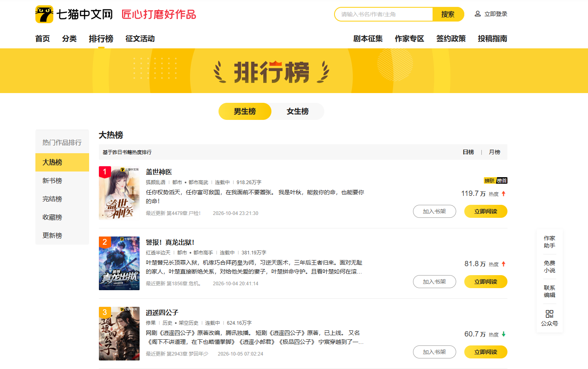Screen dimensions: 588x369
Task: Open the 分类 navigation item
Action: click(x=70, y=39)
